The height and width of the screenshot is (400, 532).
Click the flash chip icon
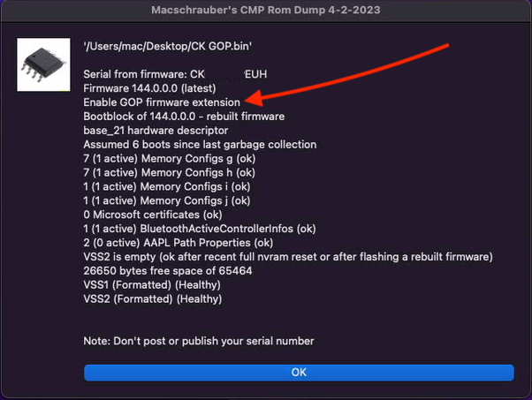tap(43, 64)
